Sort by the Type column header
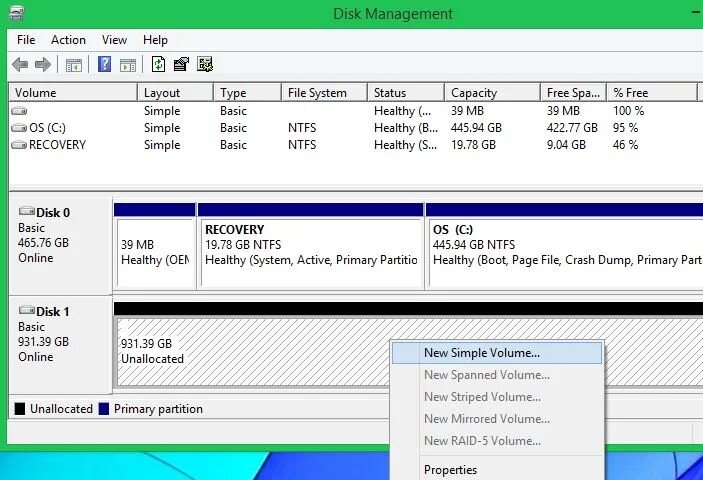The height and width of the screenshot is (480, 703). click(x=247, y=93)
